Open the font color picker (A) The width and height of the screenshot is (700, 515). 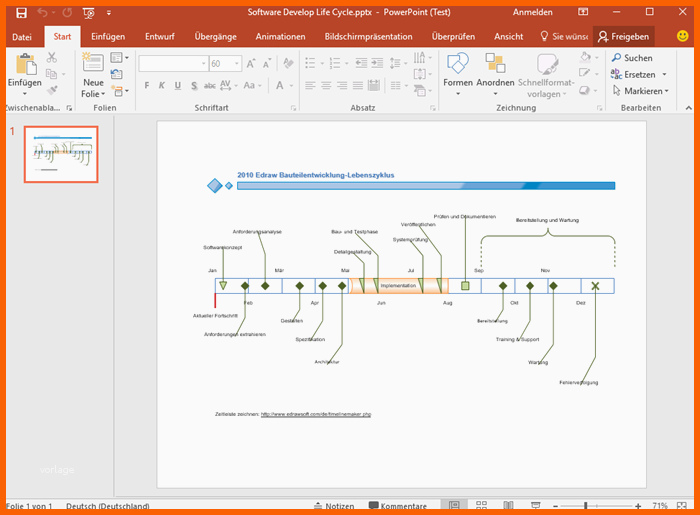point(279,85)
